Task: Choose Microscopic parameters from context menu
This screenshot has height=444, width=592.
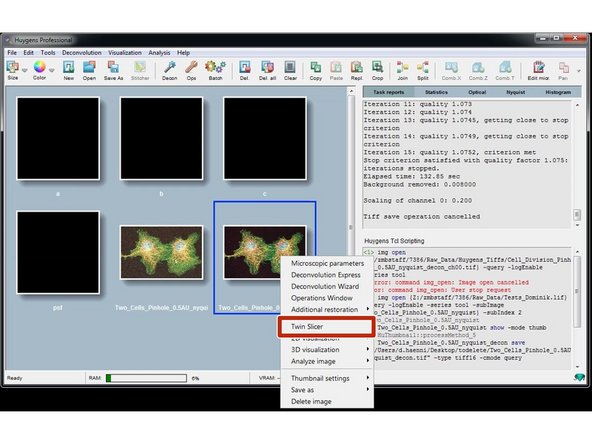Action: [327, 263]
